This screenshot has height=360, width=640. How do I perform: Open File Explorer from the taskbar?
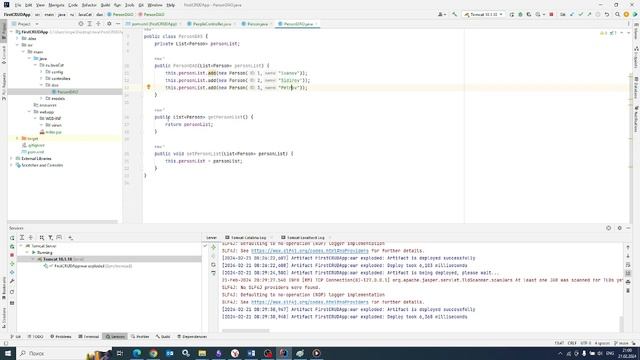pyautogui.click(x=202, y=353)
